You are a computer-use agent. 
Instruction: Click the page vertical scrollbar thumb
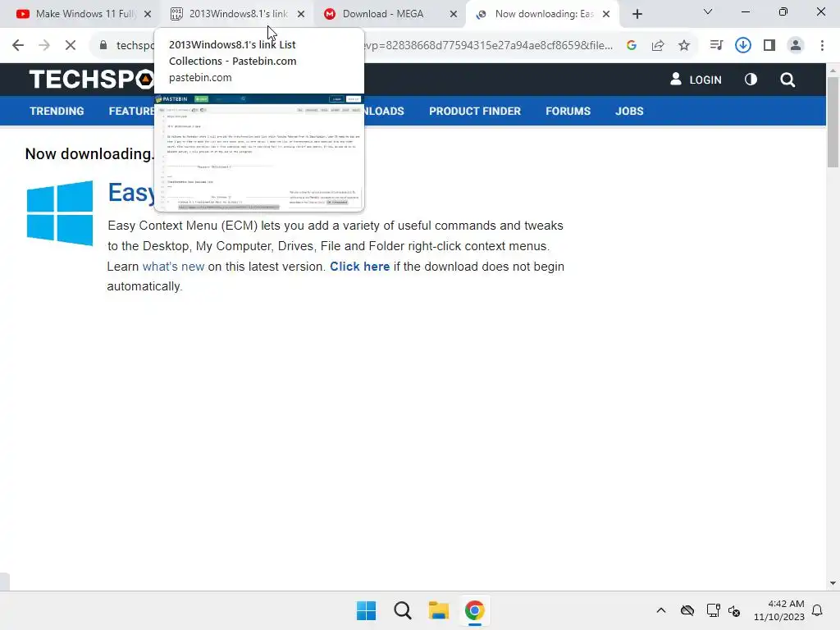[x=833, y=122]
